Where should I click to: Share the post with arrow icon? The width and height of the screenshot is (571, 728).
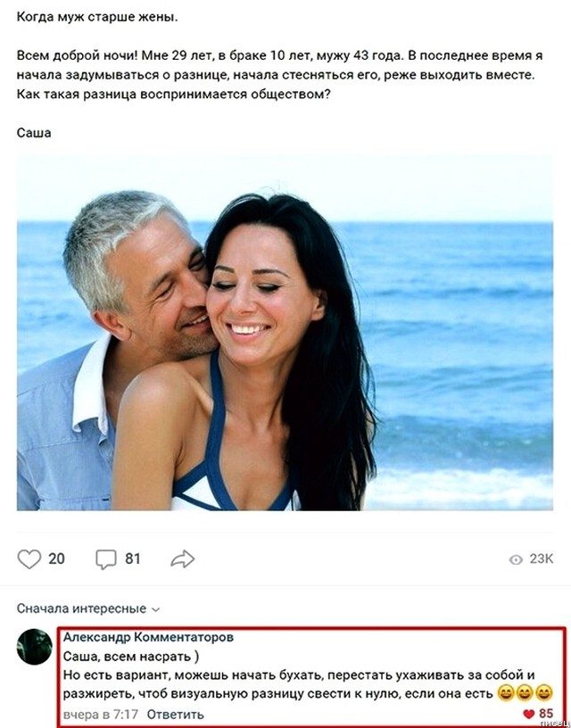(182, 559)
